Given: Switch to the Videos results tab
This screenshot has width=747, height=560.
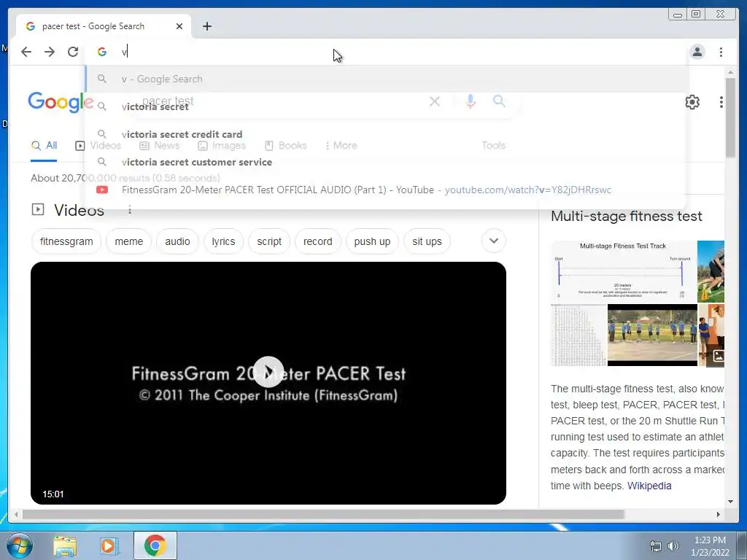Looking at the screenshot, I should 98,146.
